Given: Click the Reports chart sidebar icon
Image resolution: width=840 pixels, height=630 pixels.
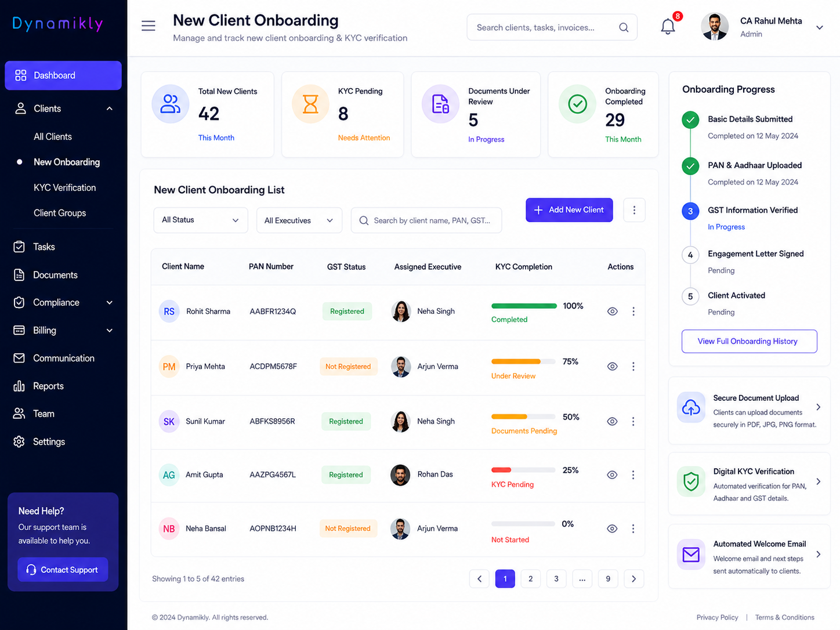Looking at the screenshot, I should pyautogui.click(x=19, y=386).
